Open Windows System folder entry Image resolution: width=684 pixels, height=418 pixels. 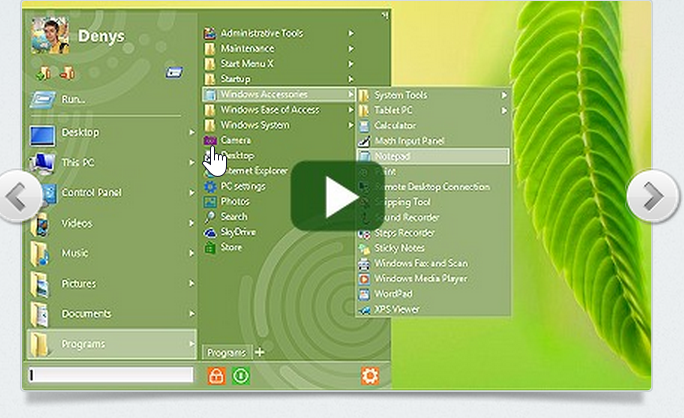[279, 125]
